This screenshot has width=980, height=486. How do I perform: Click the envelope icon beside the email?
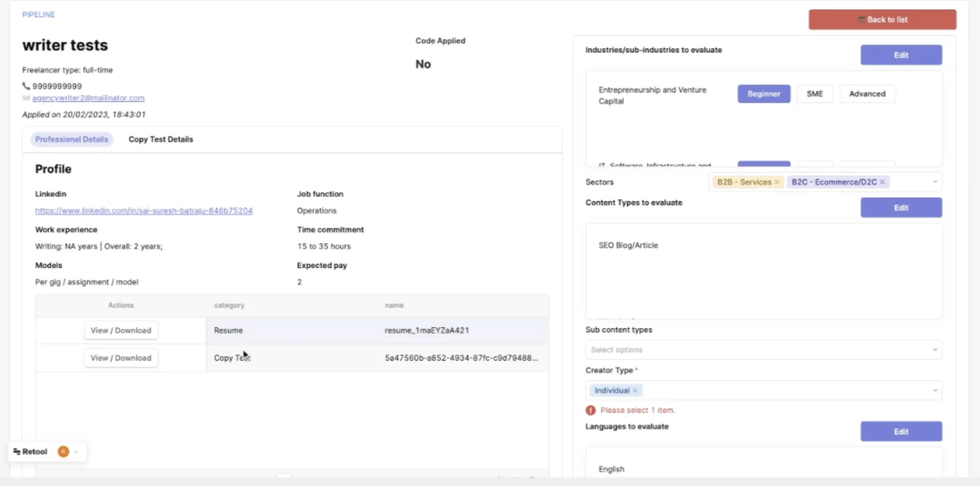coord(26,98)
